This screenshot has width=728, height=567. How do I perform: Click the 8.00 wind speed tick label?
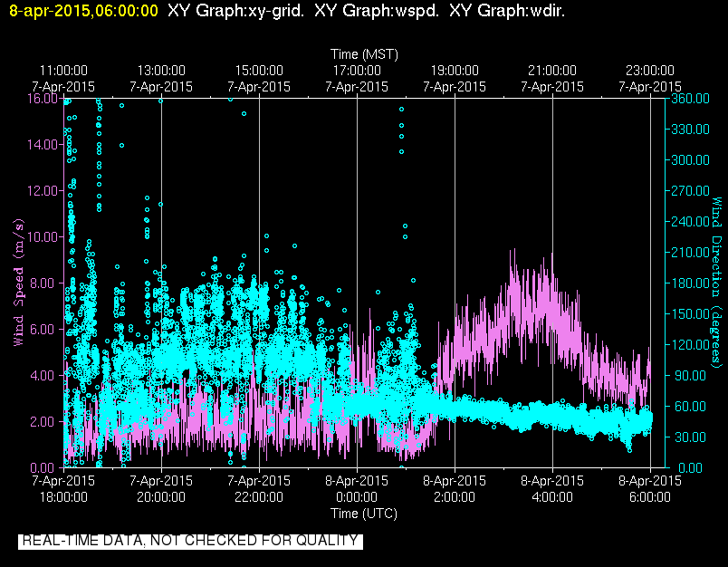point(44,283)
